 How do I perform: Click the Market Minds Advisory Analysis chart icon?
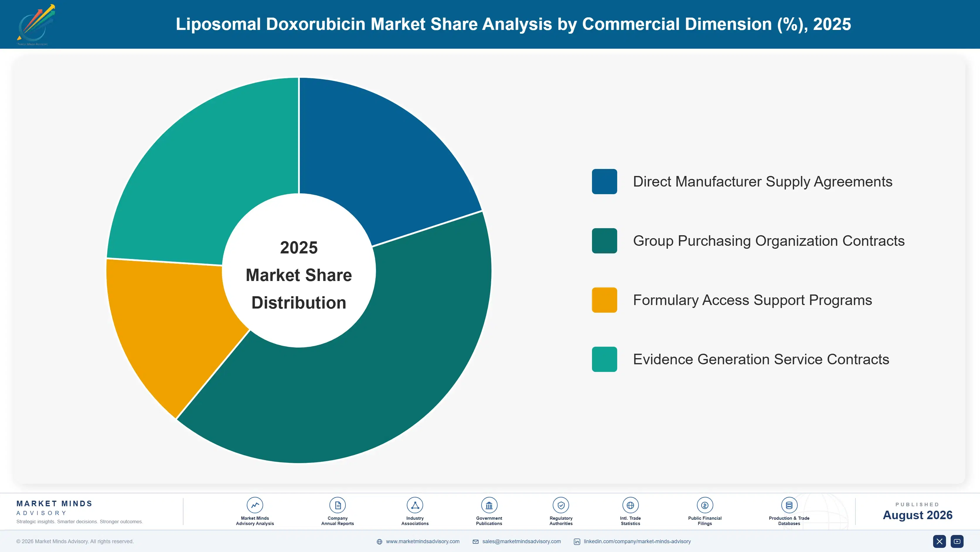[254, 505]
